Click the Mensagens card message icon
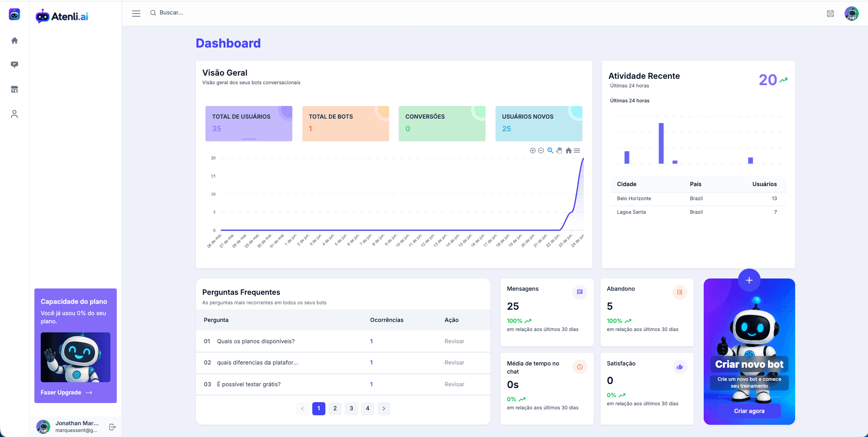 pos(580,292)
